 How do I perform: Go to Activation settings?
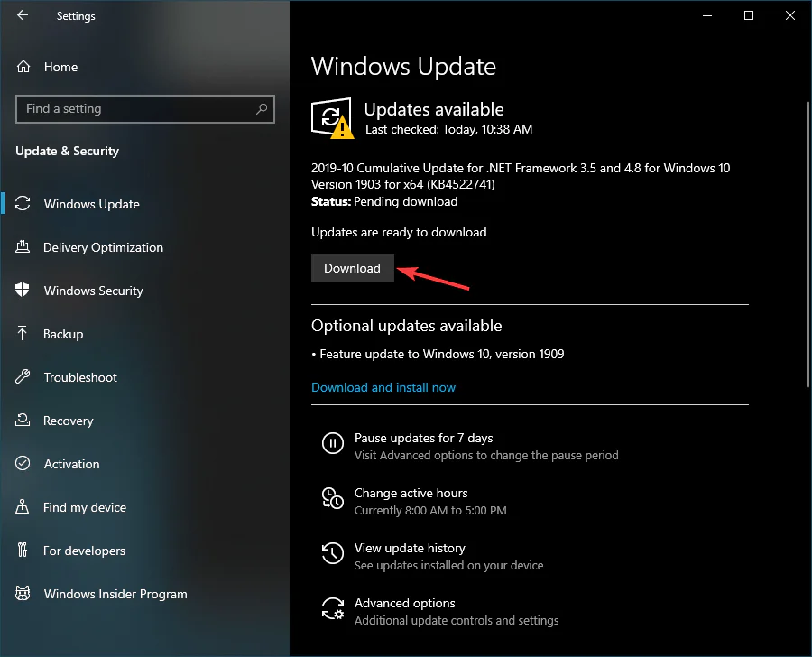(x=71, y=464)
